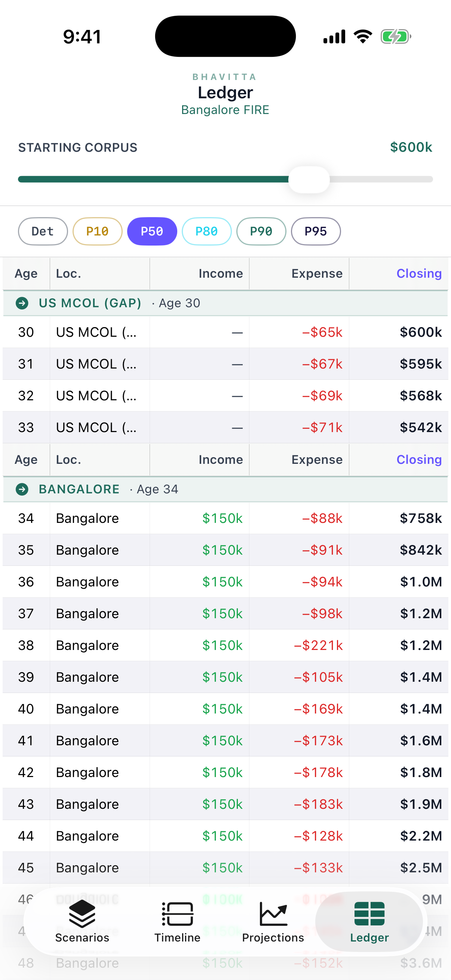Tap the battery charging status icon
The image size is (451, 980).
coord(396,37)
